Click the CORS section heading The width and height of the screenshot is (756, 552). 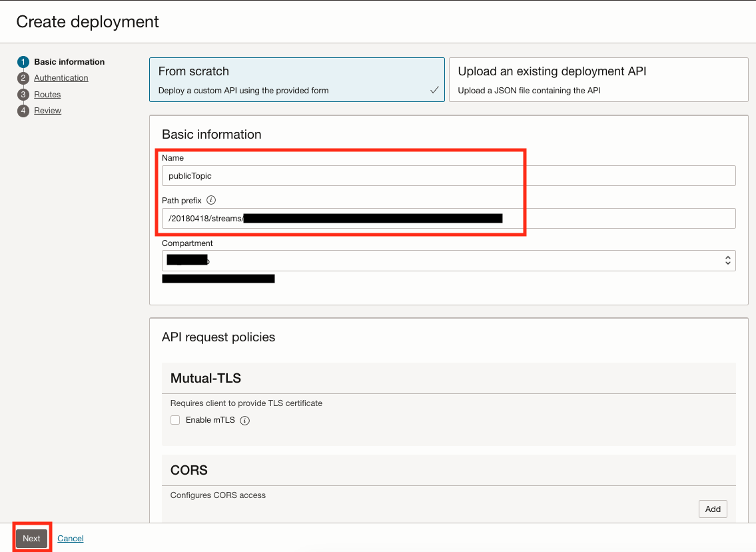point(189,470)
